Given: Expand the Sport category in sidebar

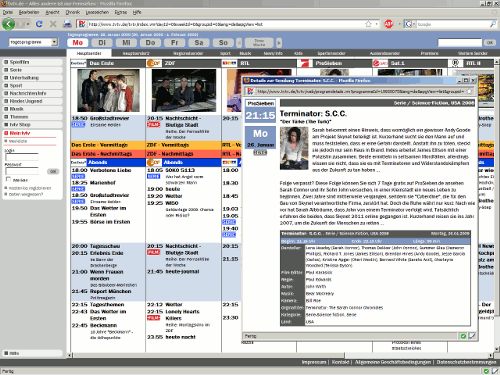Looking at the screenshot, I should point(33,86).
